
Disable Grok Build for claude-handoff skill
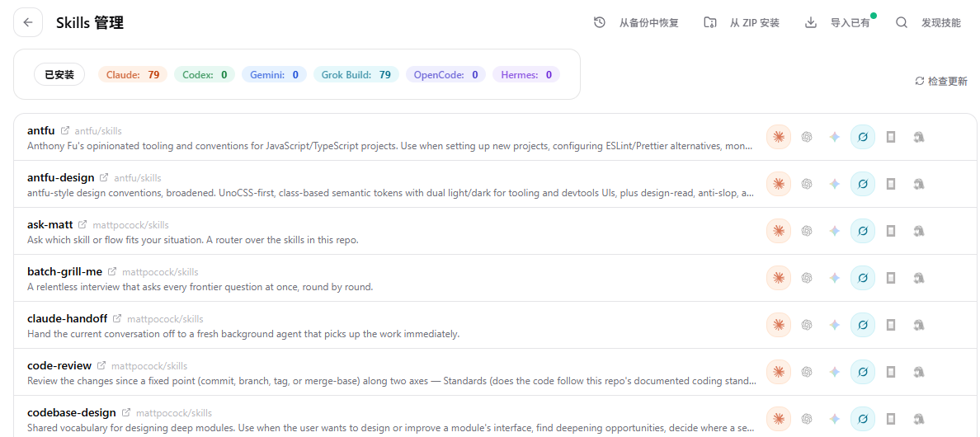tap(863, 325)
